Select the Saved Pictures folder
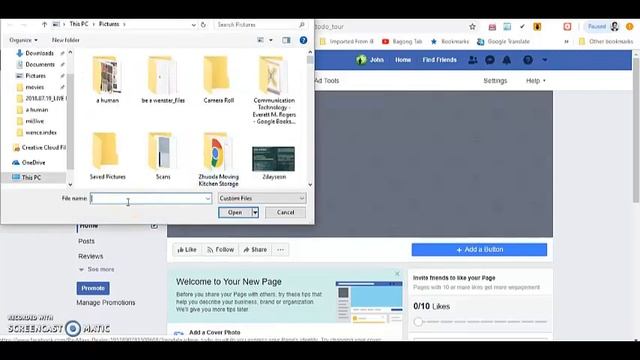Image resolution: width=640 pixels, height=360 pixels. 107,156
